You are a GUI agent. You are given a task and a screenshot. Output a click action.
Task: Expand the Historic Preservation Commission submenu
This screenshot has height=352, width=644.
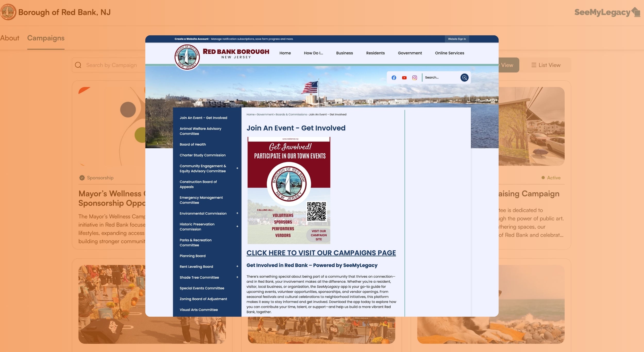[x=237, y=227]
